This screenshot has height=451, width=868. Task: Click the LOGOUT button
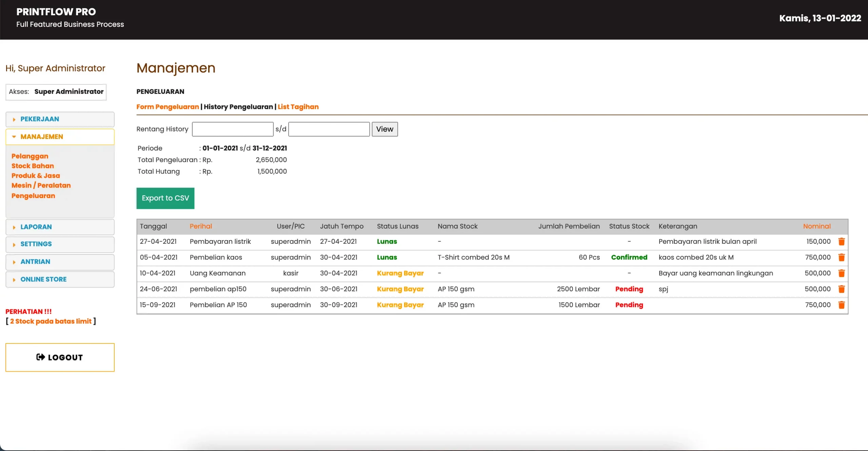tap(60, 357)
